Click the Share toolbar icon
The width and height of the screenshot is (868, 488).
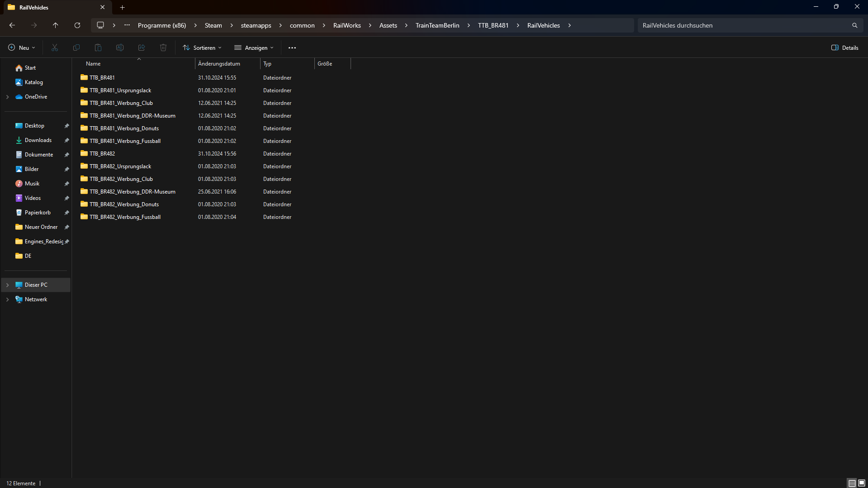click(x=142, y=47)
